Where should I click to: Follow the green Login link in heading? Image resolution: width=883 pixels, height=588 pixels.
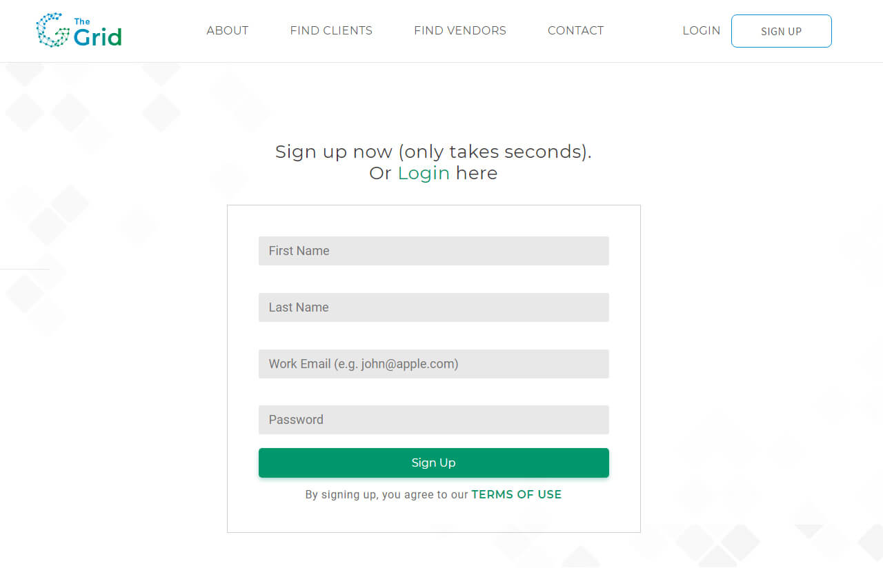(x=424, y=173)
